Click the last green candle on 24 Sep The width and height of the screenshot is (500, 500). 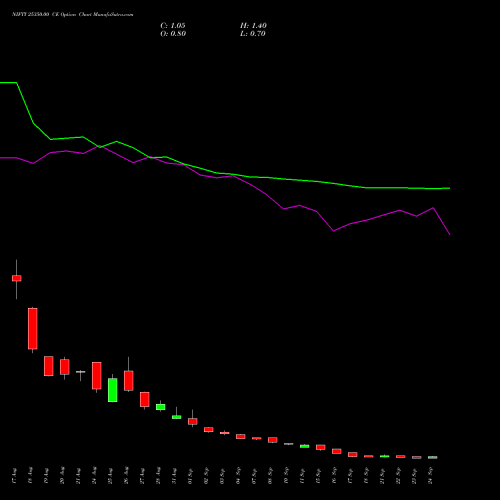coord(433,457)
